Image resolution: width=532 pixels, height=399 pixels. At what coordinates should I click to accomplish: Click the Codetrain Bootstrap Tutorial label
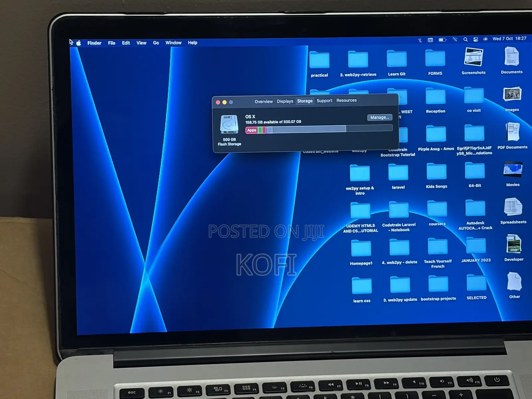[398, 152]
